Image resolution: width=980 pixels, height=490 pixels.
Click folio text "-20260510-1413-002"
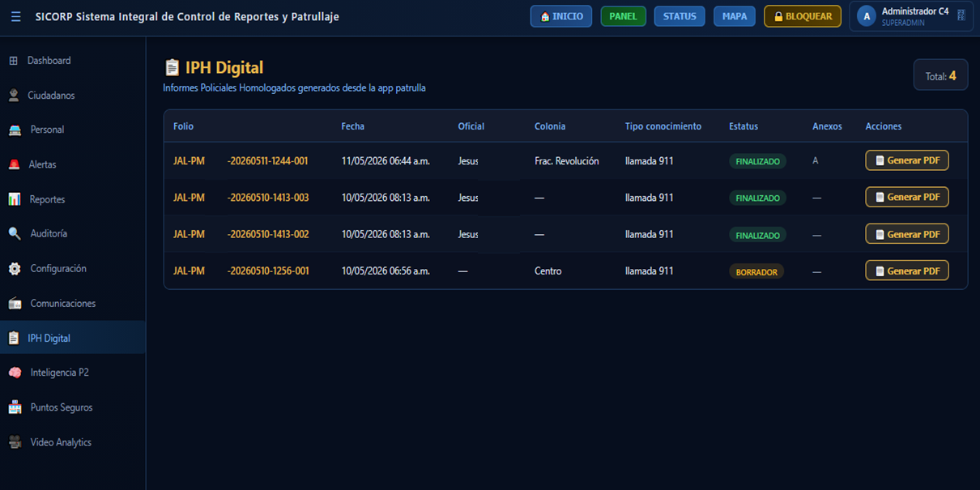coord(268,234)
